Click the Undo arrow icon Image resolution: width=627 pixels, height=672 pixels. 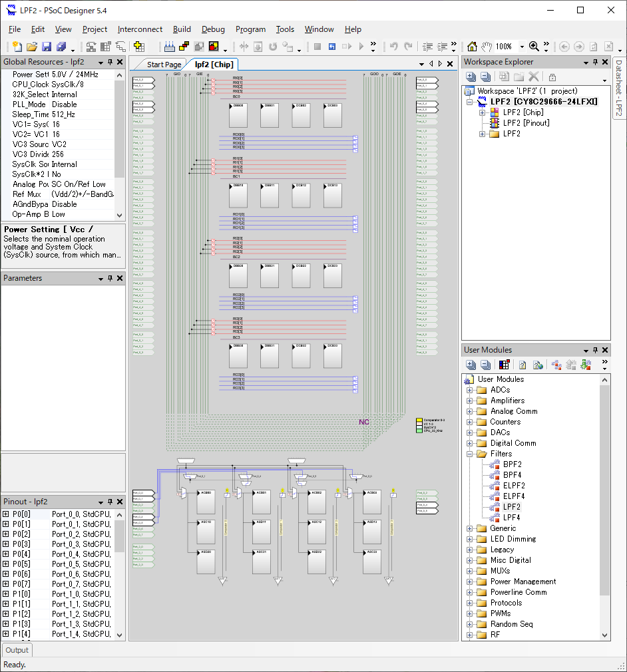click(x=394, y=47)
